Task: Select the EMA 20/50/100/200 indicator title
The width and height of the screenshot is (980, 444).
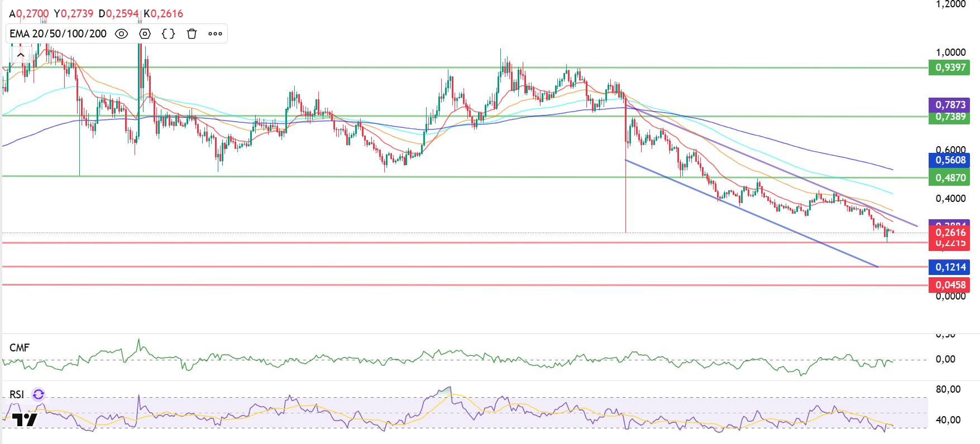Action: point(58,34)
